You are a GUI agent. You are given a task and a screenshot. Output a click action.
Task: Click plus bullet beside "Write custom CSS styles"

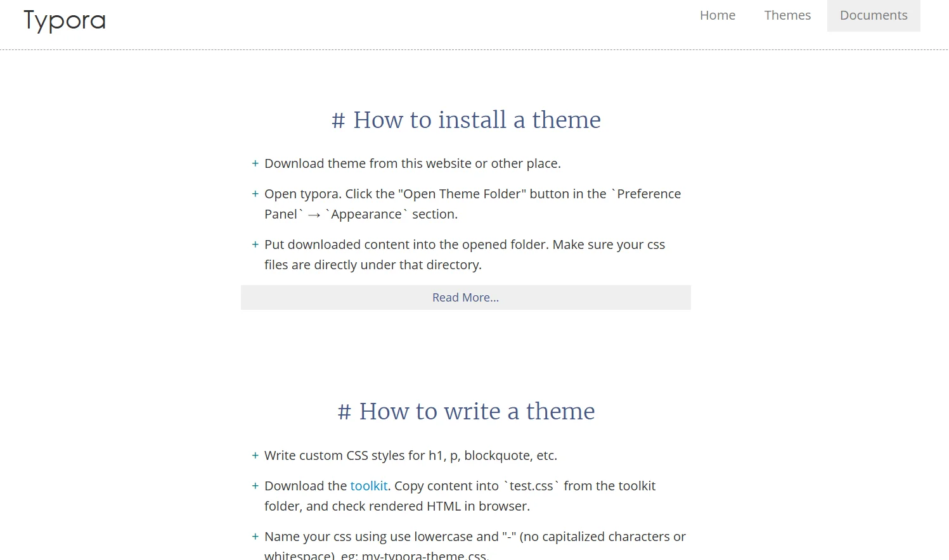[255, 455]
